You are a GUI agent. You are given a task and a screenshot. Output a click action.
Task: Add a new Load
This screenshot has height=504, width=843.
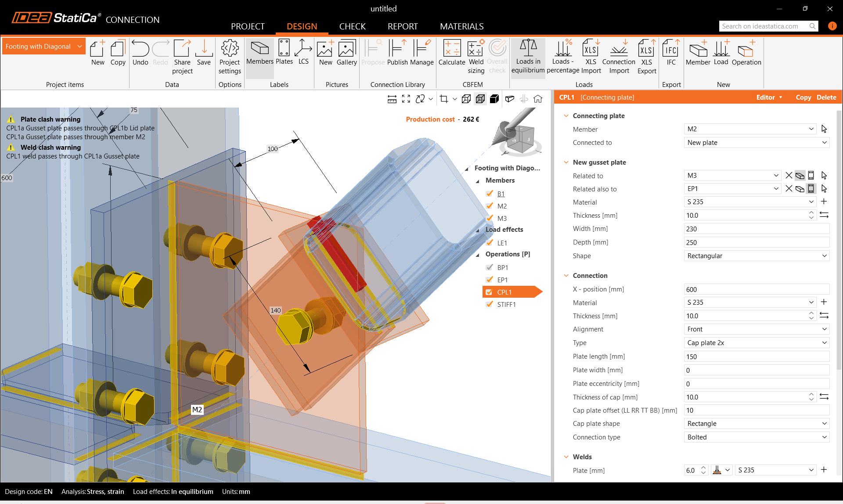coord(721,53)
